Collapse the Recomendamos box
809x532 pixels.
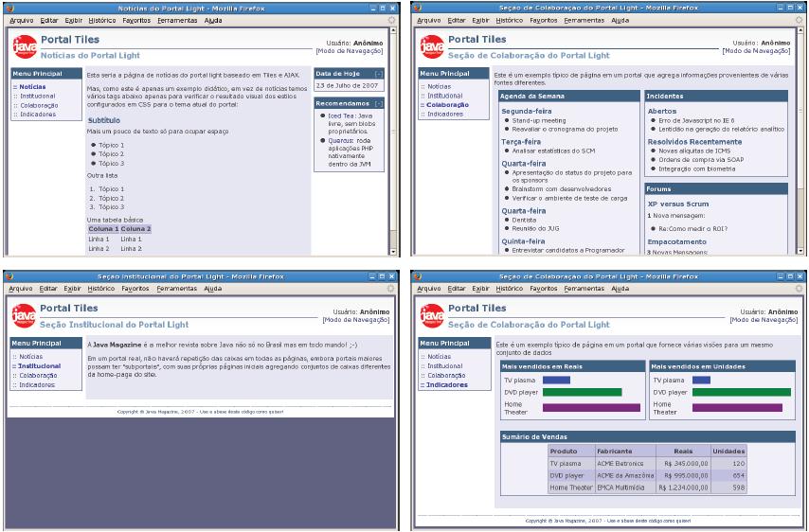coord(379,102)
